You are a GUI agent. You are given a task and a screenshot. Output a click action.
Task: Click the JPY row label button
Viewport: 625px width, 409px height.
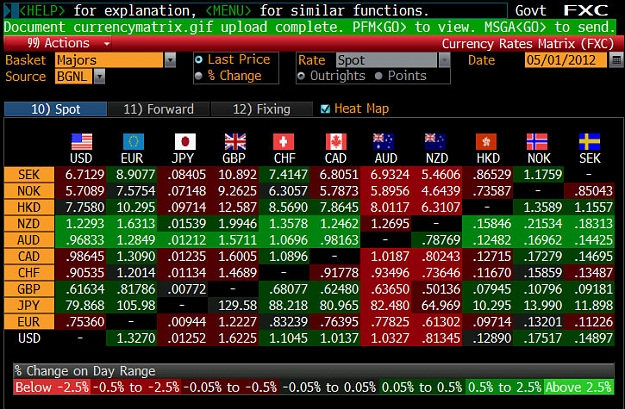[29, 305]
